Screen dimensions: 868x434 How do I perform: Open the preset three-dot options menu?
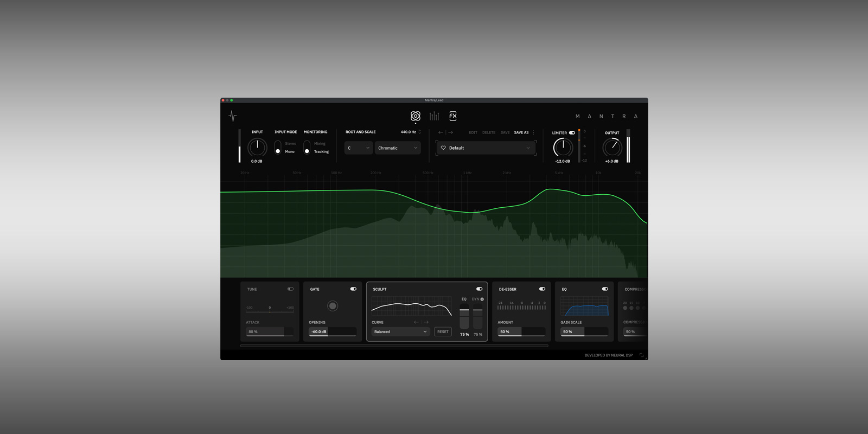pyautogui.click(x=533, y=132)
